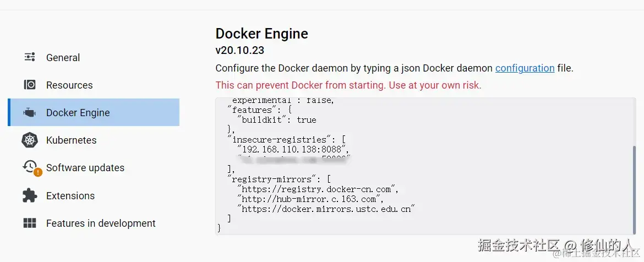
Task: Click the Extensions puzzle piece icon
Action: tap(29, 195)
